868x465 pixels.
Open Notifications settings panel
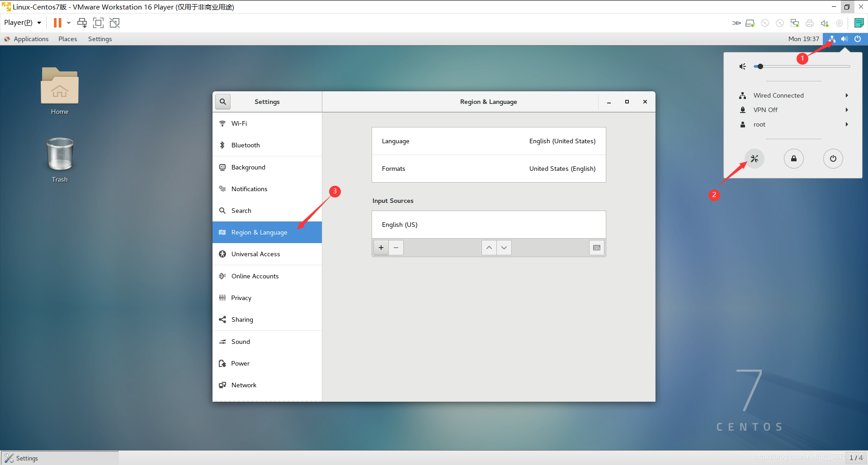click(267, 189)
